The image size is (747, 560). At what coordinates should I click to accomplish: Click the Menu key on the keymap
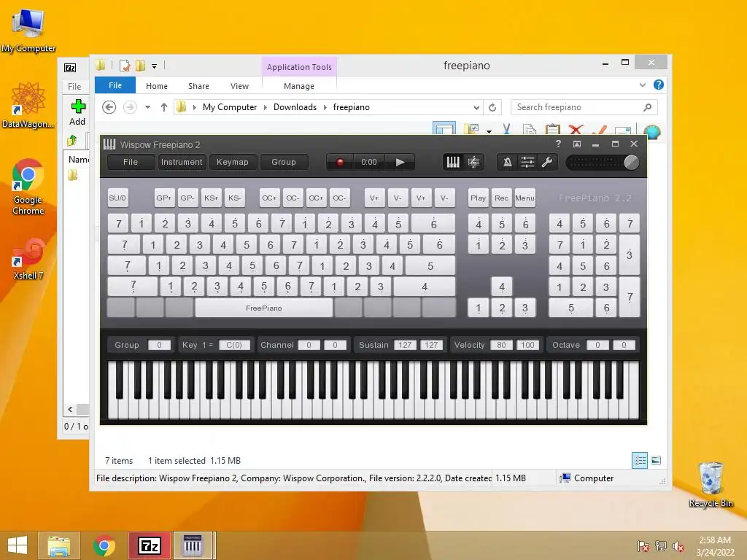tap(525, 198)
